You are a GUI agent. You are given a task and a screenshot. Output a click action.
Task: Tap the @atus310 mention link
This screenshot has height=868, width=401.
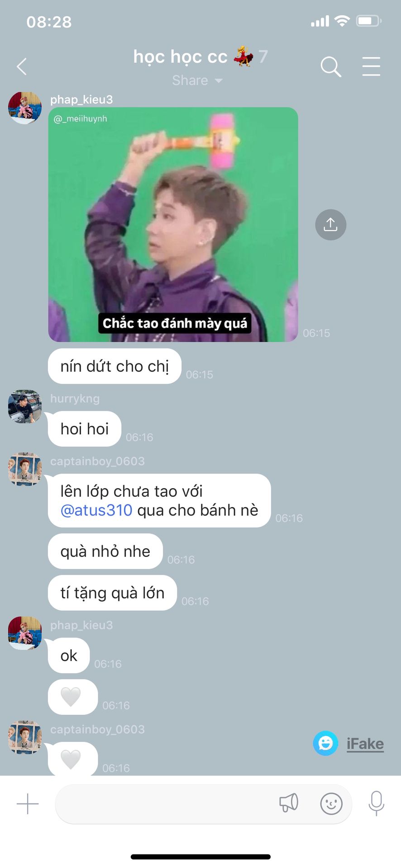coord(96,510)
